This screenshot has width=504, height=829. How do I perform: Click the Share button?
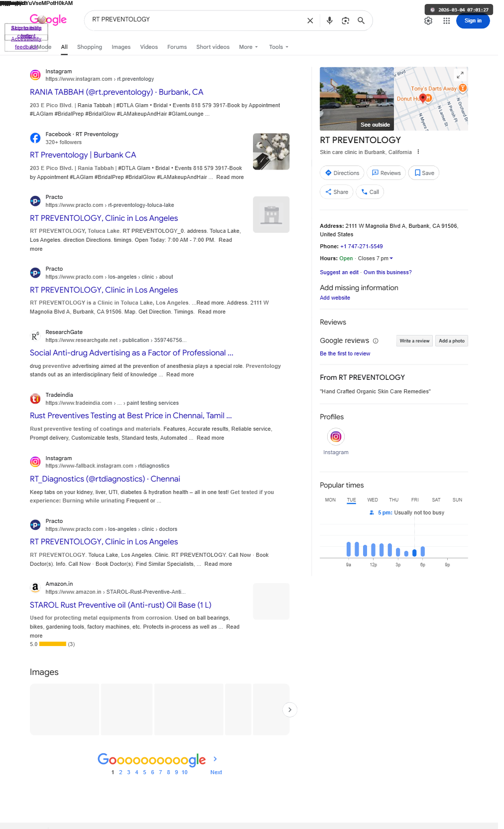(x=337, y=192)
